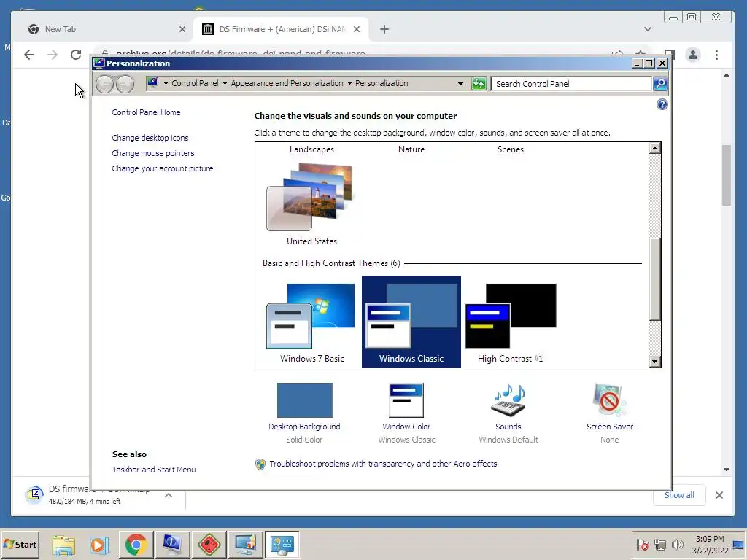
Task: Click the Control Panel breadcrumb segment
Action: (x=195, y=83)
